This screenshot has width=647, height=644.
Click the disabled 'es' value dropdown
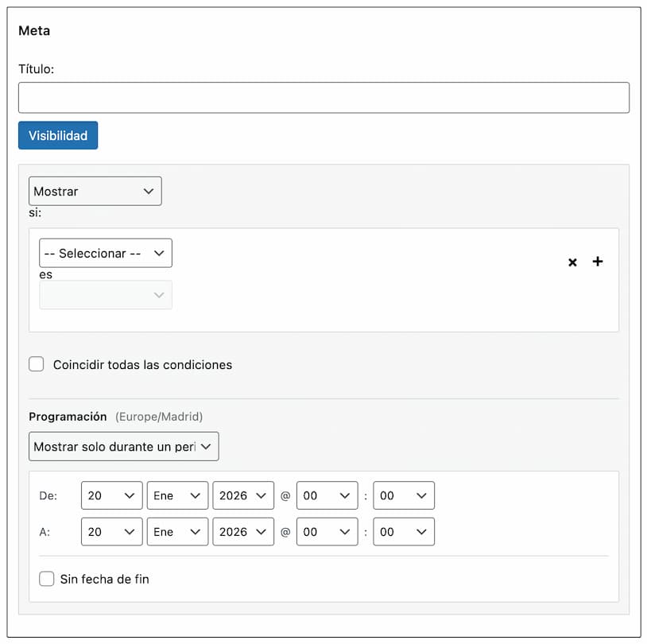105,295
